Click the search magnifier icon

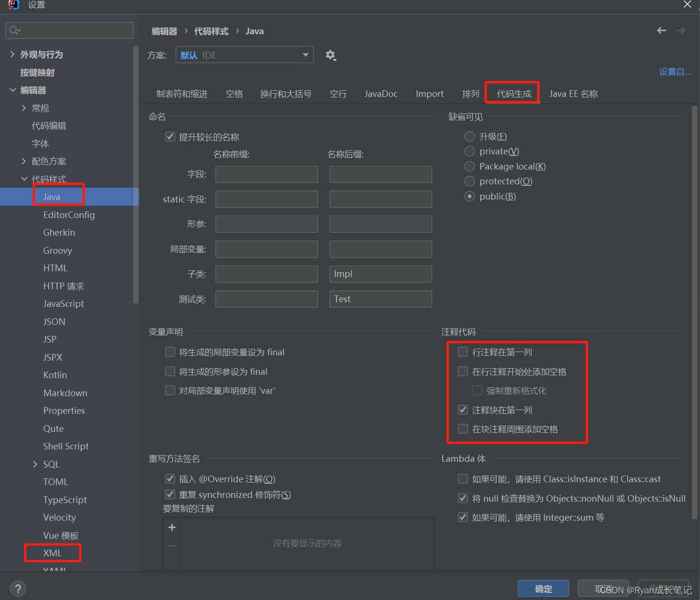(15, 30)
